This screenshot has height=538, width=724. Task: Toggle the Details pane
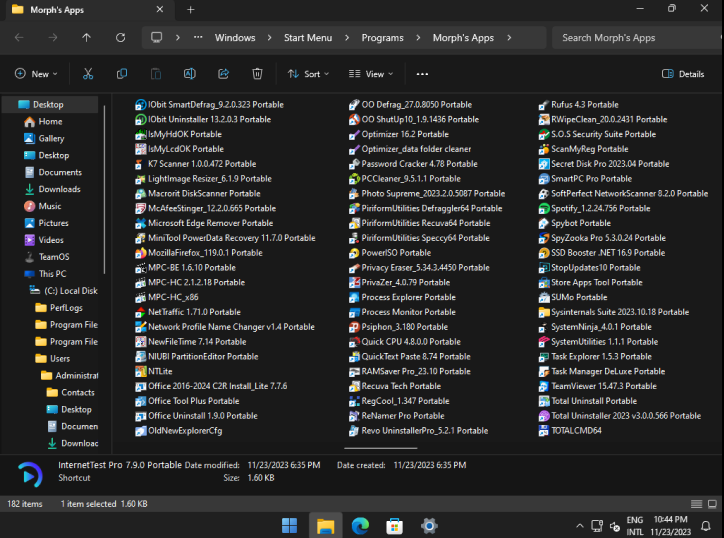click(x=683, y=74)
